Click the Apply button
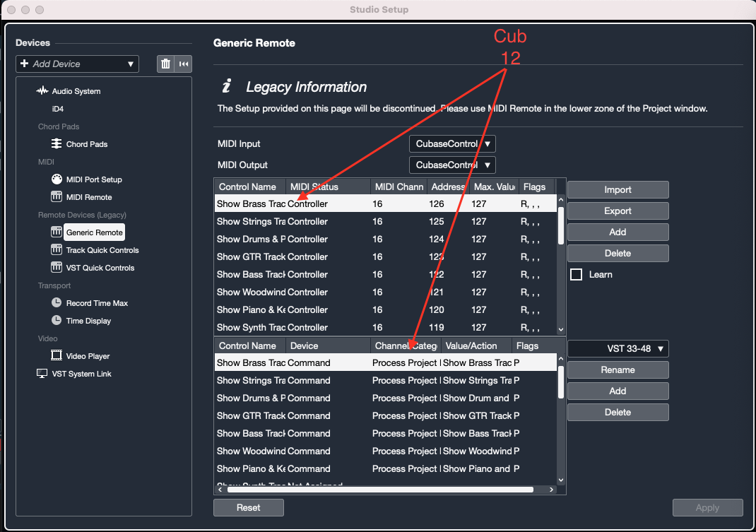 (707, 507)
